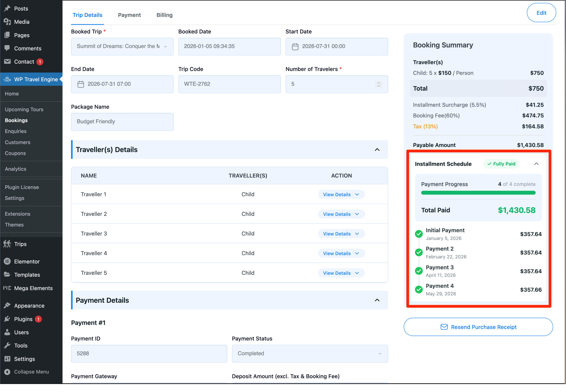
Task: Click the Payment 4 green checkmark
Action: tap(419, 289)
